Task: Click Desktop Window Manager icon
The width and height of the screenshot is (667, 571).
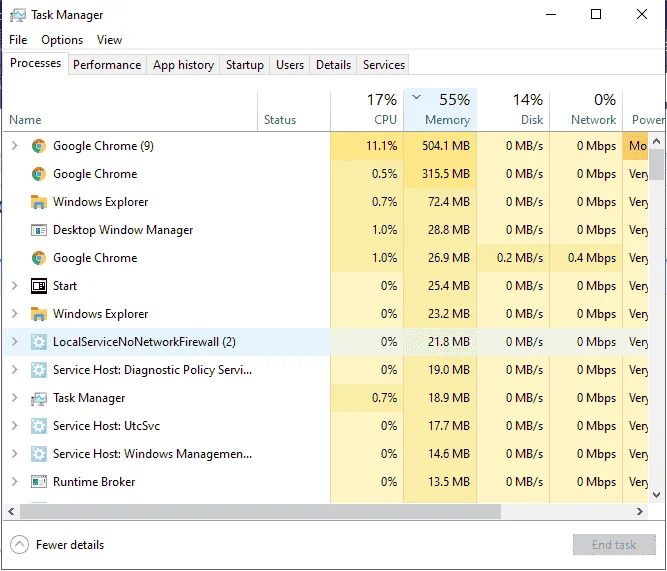Action: (39, 230)
